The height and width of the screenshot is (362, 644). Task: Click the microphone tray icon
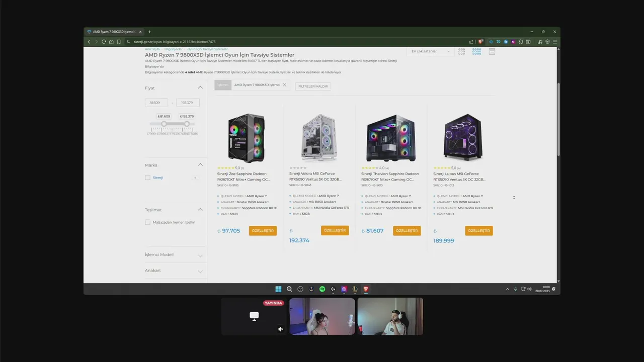pyautogui.click(x=515, y=289)
